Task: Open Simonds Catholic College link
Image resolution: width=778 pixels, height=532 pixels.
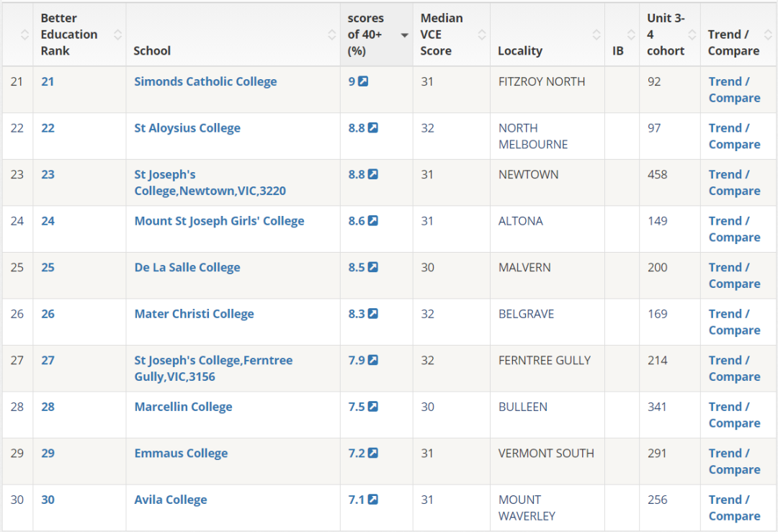Action: [205, 81]
